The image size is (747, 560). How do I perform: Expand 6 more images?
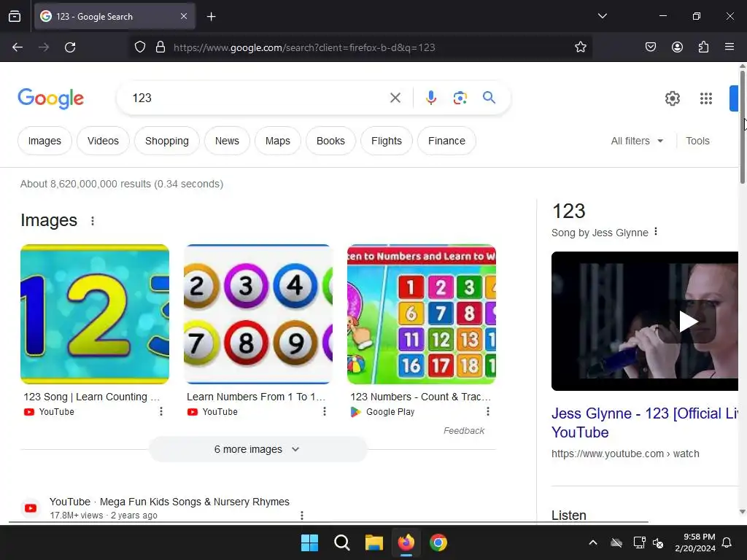258,449
